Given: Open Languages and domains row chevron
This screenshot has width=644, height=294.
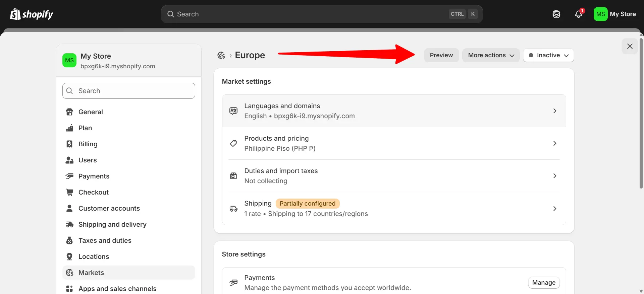Looking at the screenshot, I should click(x=555, y=111).
